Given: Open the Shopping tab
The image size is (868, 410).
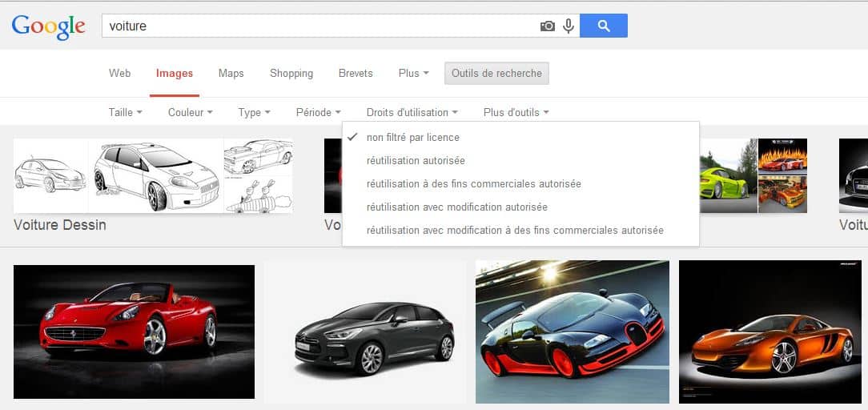Looking at the screenshot, I should click(291, 73).
